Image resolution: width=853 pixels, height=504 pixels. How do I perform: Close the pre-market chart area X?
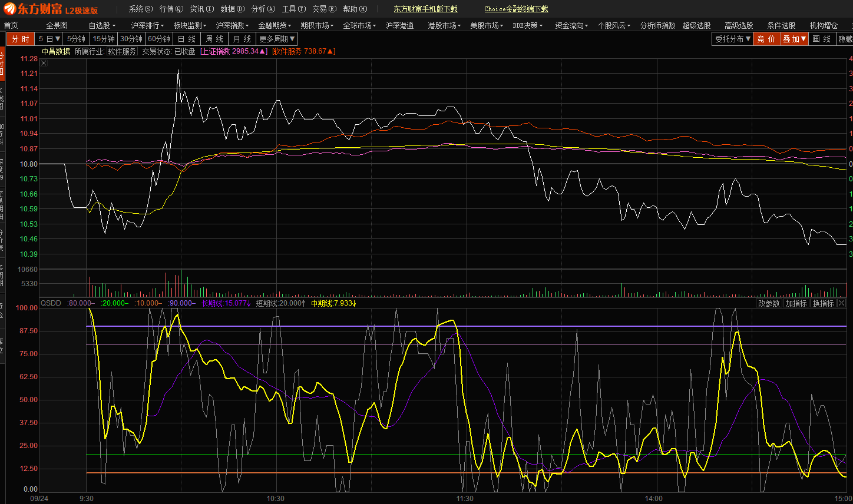click(x=44, y=63)
